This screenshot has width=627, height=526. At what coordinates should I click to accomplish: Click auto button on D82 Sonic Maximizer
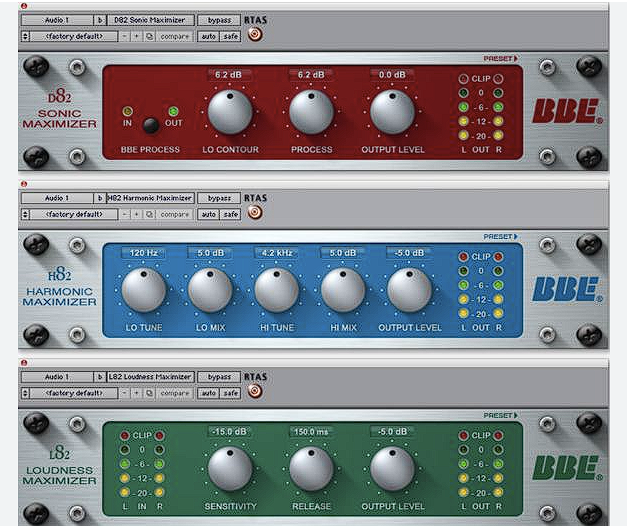click(208, 36)
